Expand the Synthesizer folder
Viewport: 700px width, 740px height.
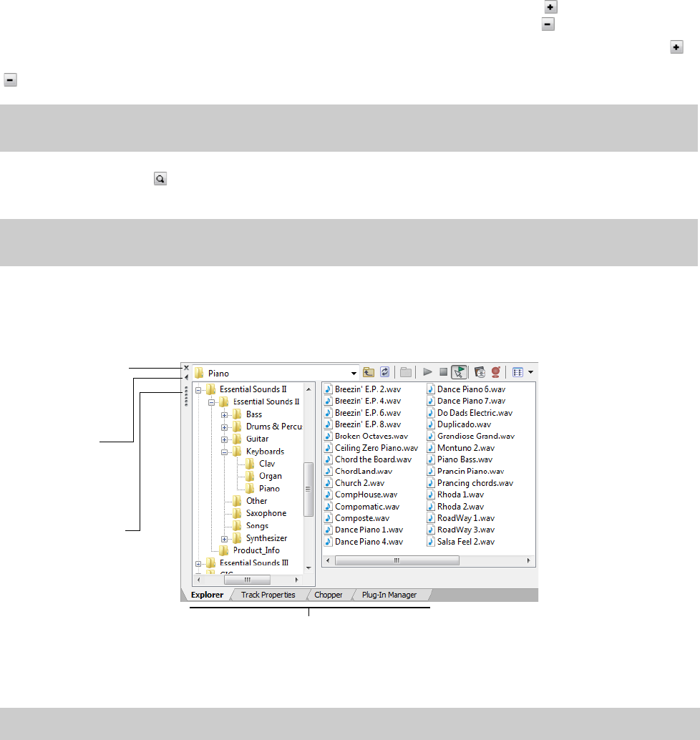click(225, 539)
